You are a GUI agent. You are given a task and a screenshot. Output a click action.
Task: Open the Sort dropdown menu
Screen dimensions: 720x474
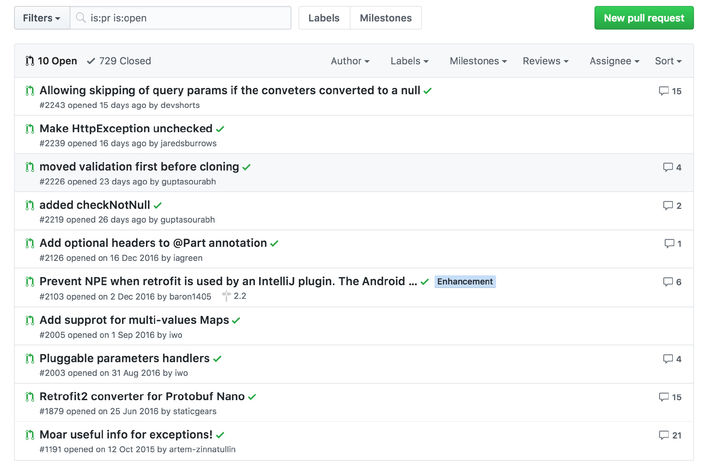pos(668,61)
